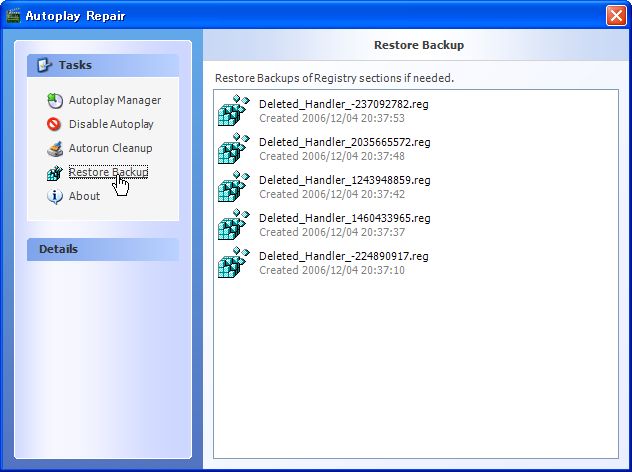Click the registry icon beside Deleted_Handler_-237092782.reg
Viewport: 632px width, 472px height.
234,110
